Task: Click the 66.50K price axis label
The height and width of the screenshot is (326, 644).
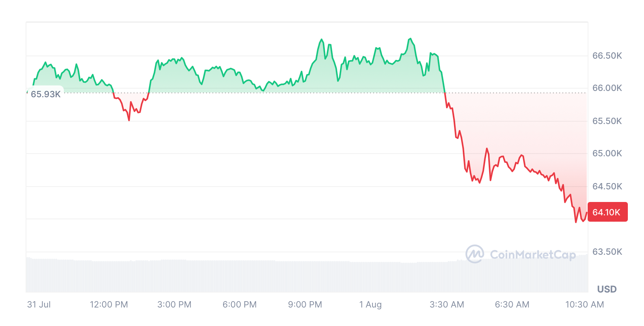Action: coord(607,56)
